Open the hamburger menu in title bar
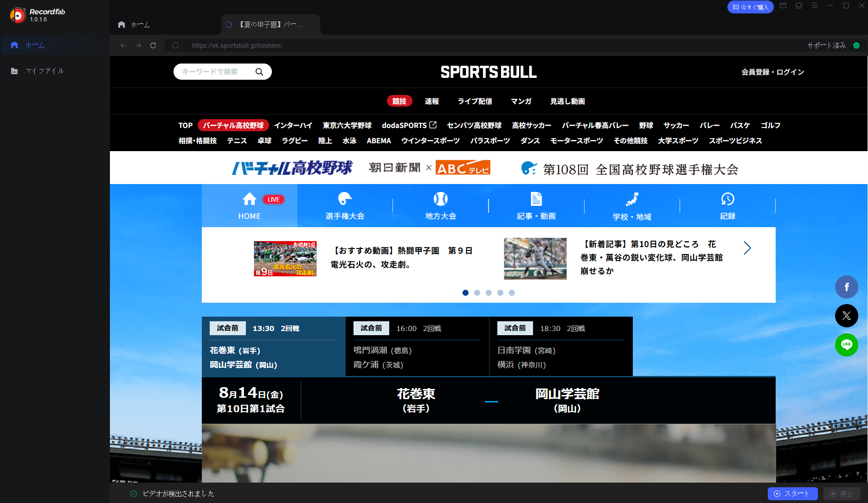The image size is (868, 503). pyautogui.click(x=815, y=6)
